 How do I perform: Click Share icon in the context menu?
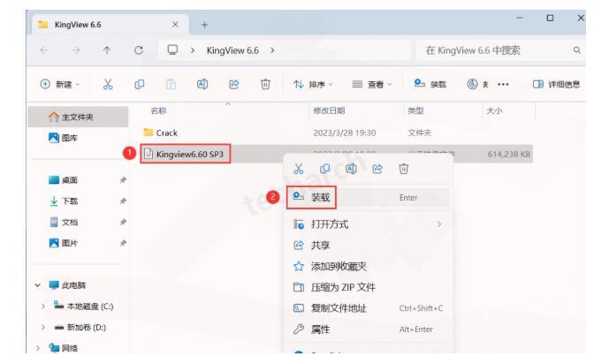coord(377,169)
